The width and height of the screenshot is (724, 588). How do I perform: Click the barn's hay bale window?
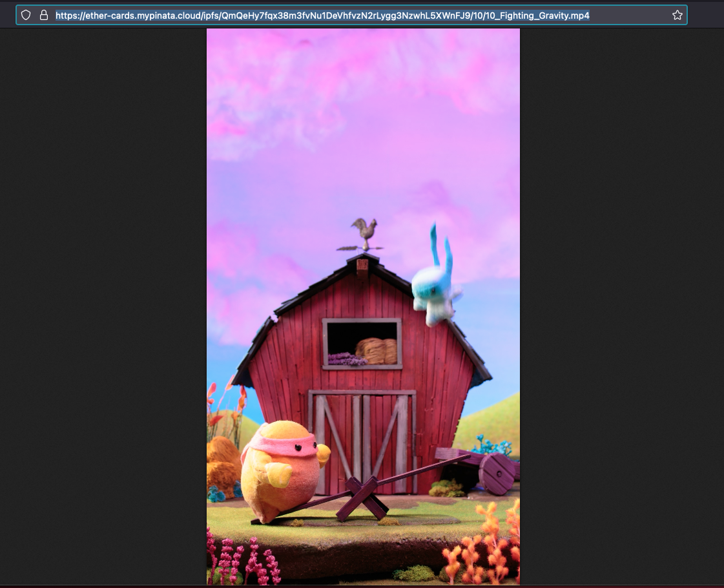(x=362, y=344)
